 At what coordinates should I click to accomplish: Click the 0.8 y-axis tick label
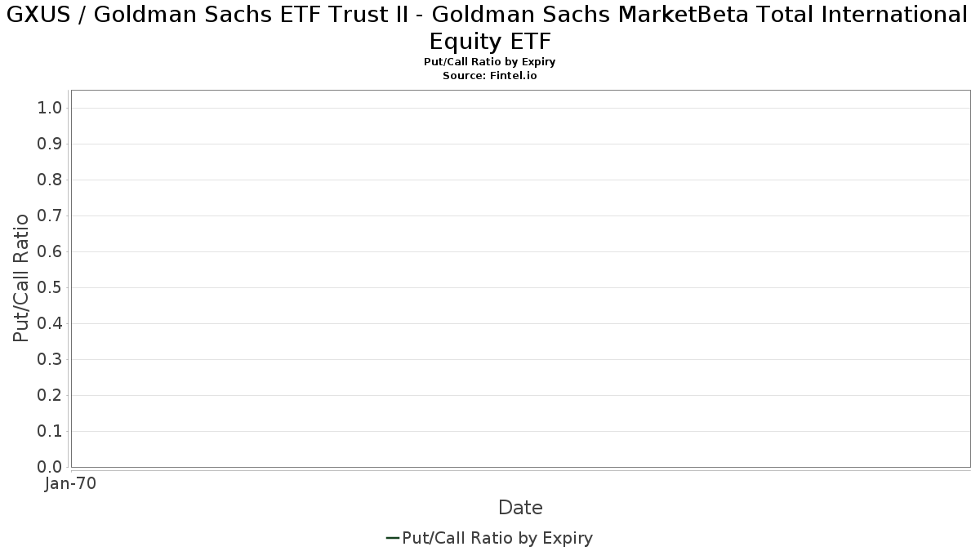pyautogui.click(x=50, y=180)
